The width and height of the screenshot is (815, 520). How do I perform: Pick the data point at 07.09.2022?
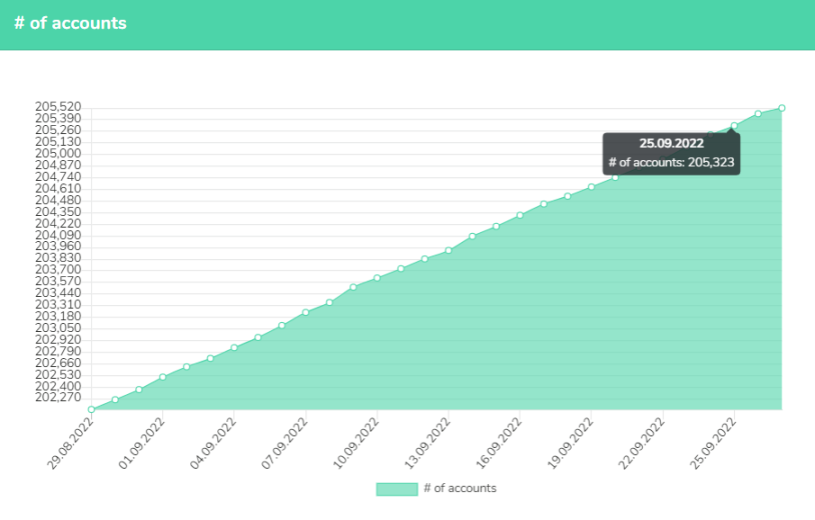click(x=305, y=312)
